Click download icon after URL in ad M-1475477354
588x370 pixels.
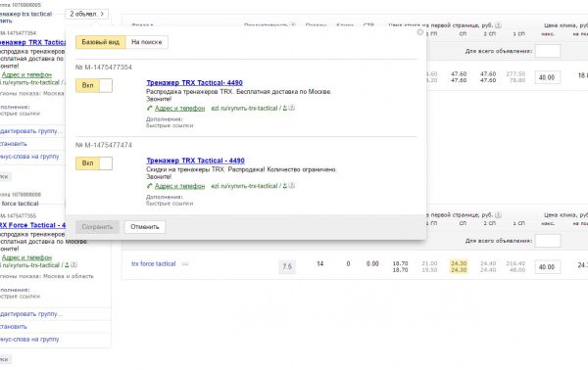pyautogui.click(x=285, y=109)
